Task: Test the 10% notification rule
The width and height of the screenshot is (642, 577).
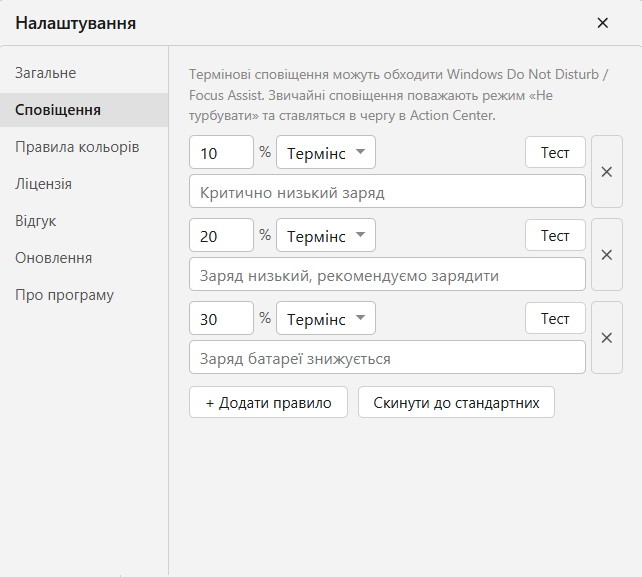Action: tap(555, 152)
